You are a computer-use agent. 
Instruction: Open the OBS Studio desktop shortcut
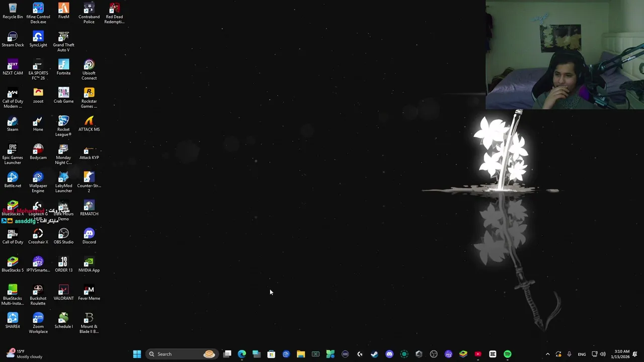coord(63,236)
